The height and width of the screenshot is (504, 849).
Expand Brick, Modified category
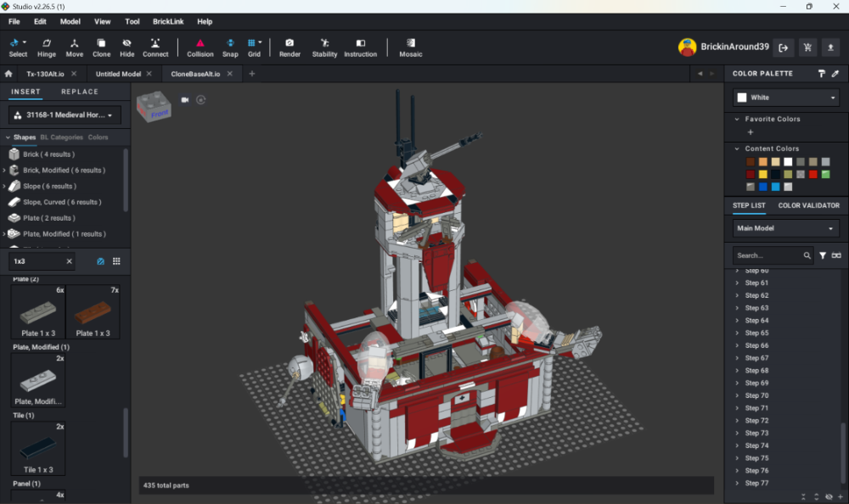click(x=4, y=170)
